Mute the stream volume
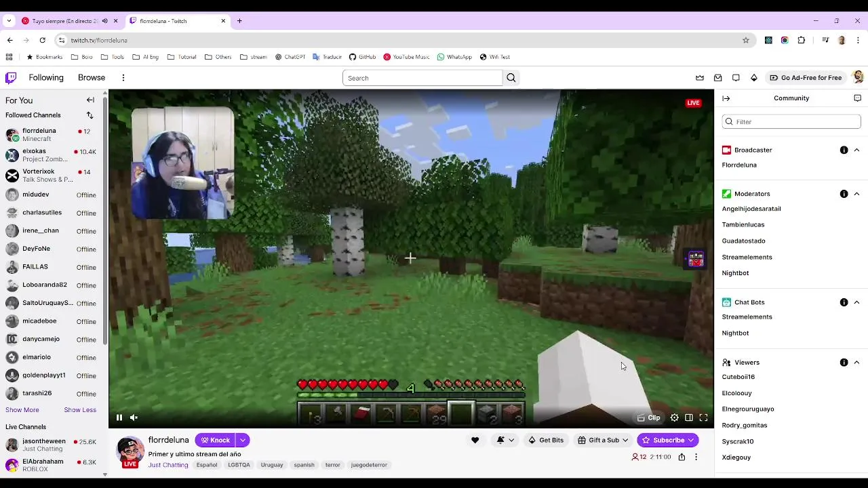868x488 pixels. pos(134,418)
